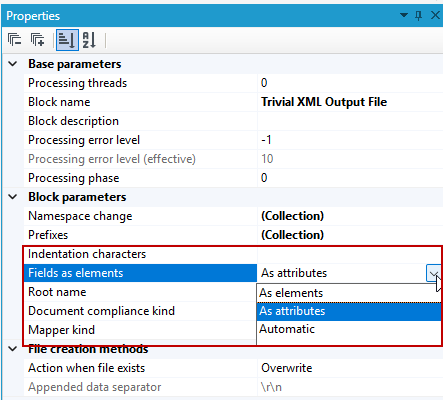Open the Fields as elements dropdown arrow
The width and height of the screenshot is (443, 400).
pyautogui.click(x=433, y=273)
